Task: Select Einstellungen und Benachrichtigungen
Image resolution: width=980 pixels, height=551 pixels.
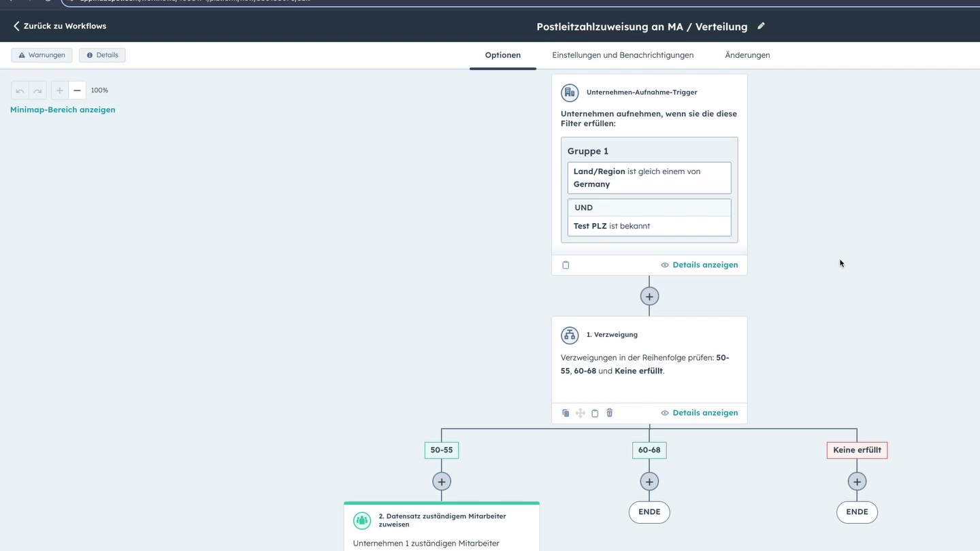Action: pyautogui.click(x=622, y=55)
